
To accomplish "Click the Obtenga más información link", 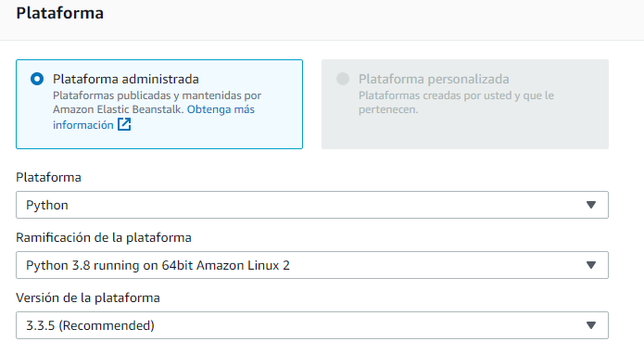I will pyautogui.click(x=154, y=117).
